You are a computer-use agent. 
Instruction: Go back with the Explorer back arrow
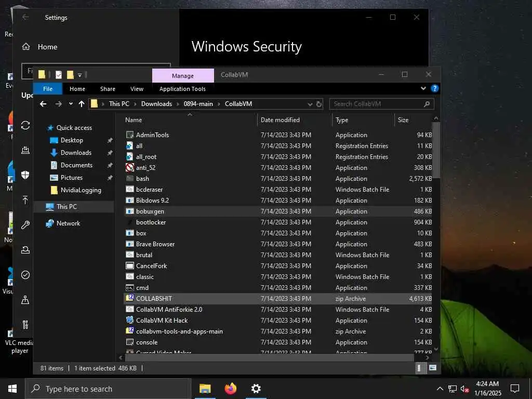[43, 104]
